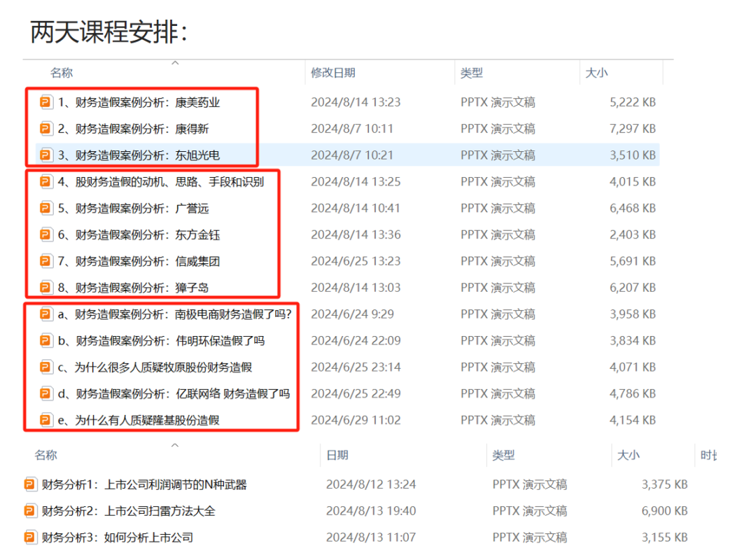The image size is (756, 560).
Task: Toggle sort arrow above the lower 名称 column
Action: pyautogui.click(x=175, y=444)
